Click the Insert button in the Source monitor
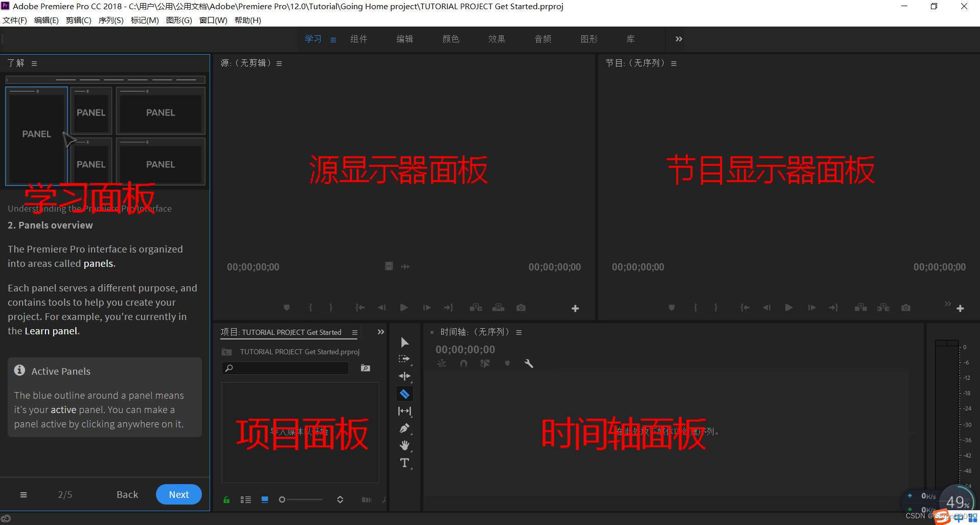The height and width of the screenshot is (525, 980). [476, 308]
